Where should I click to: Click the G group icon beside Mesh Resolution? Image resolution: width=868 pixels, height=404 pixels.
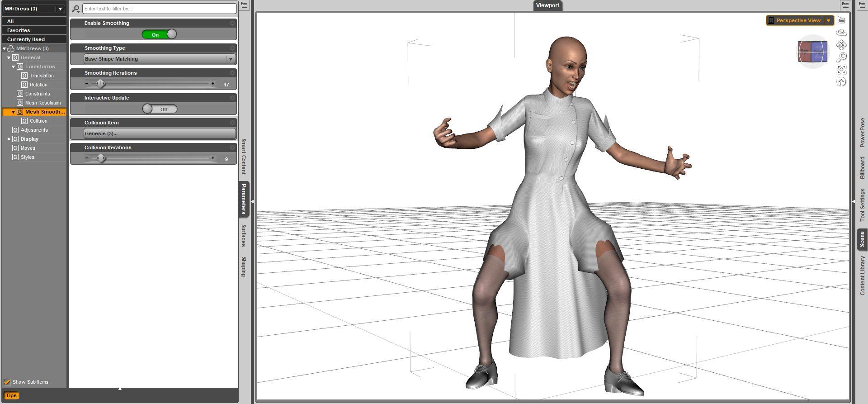pyautogui.click(x=20, y=103)
